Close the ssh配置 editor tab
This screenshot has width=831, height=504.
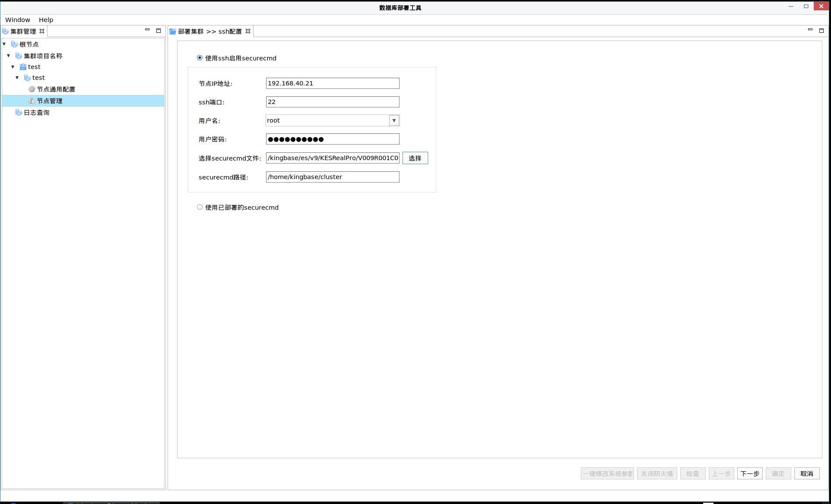(x=248, y=31)
